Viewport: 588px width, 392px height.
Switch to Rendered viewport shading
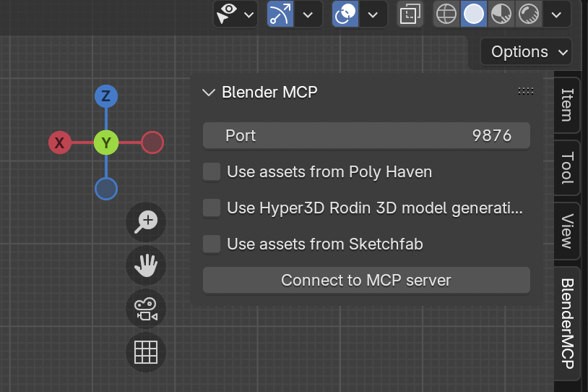tap(529, 14)
